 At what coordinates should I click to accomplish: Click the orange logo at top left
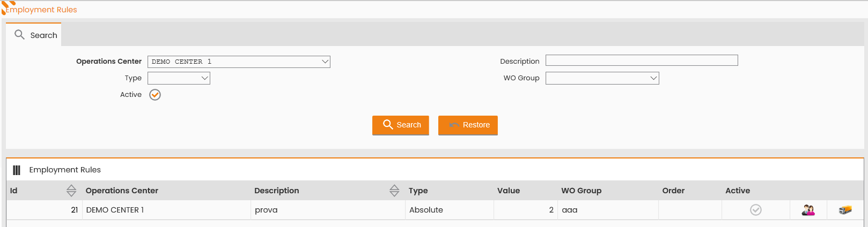(x=8, y=6)
